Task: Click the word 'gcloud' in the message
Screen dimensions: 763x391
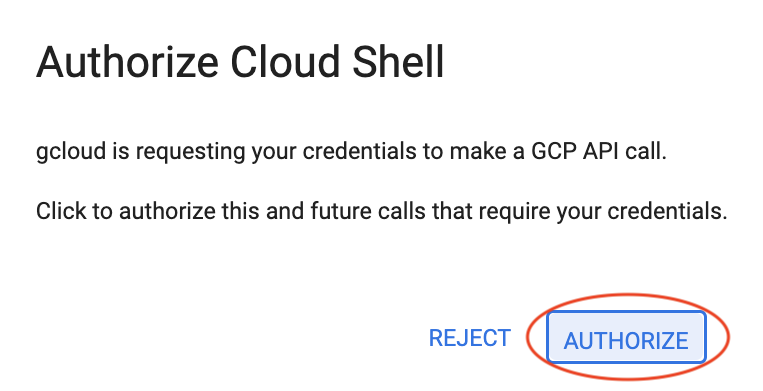Action: pos(71,152)
